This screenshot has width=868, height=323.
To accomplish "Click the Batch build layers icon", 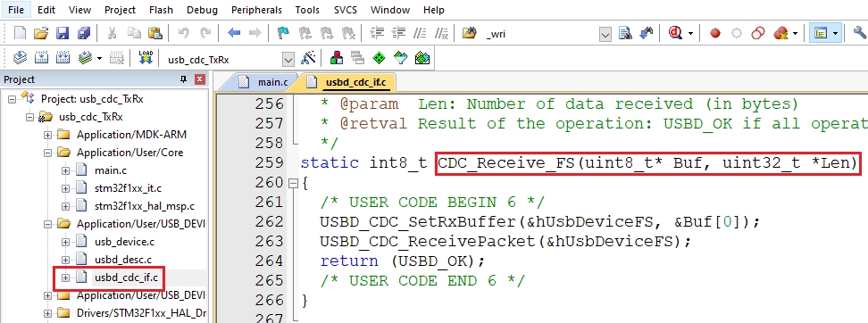I will pos(85,58).
